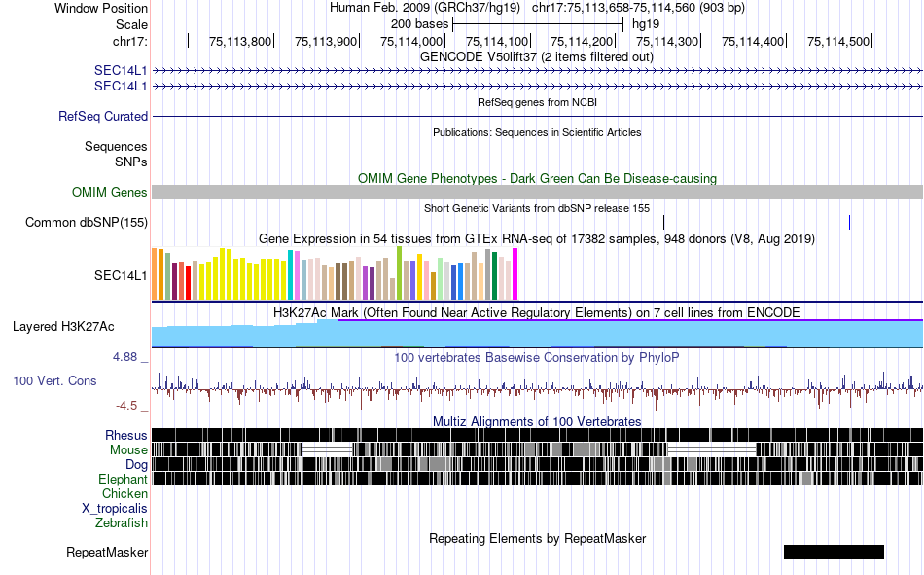Click the H3K27Ac Mark track title
924x575 pixels.
pyautogui.click(x=537, y=312)
